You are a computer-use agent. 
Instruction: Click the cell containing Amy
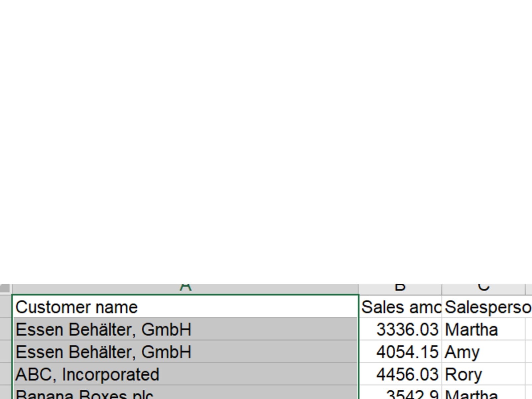tap(484, 351)
